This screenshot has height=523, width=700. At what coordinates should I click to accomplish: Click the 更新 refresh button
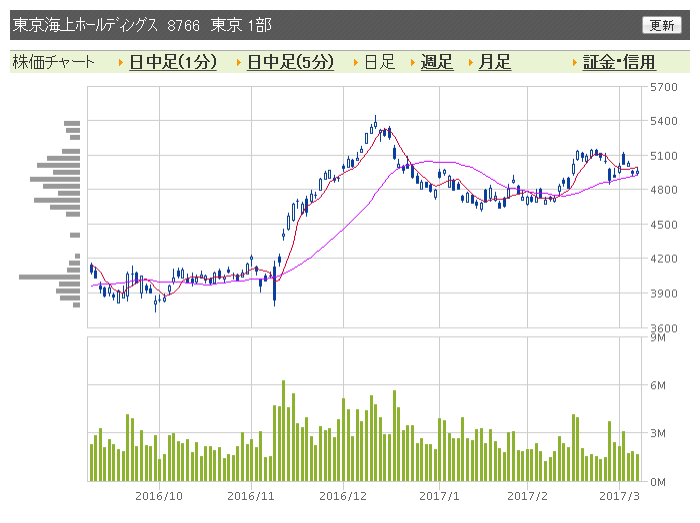tap(662, 25)
